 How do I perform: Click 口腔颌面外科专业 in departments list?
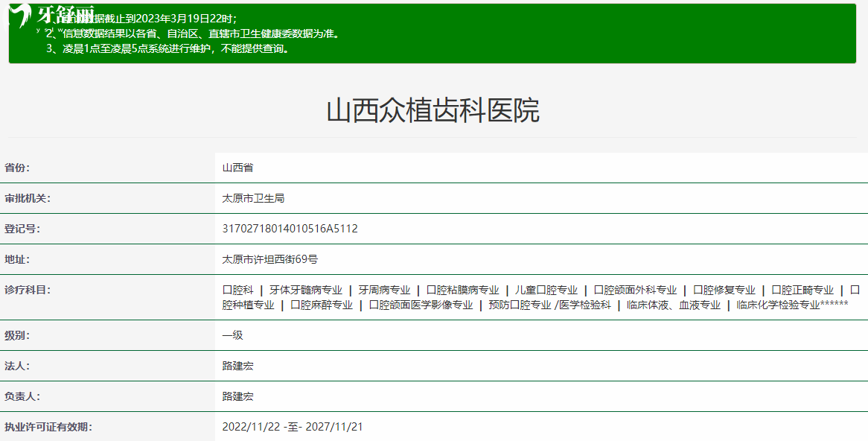[x=636, y=290]
